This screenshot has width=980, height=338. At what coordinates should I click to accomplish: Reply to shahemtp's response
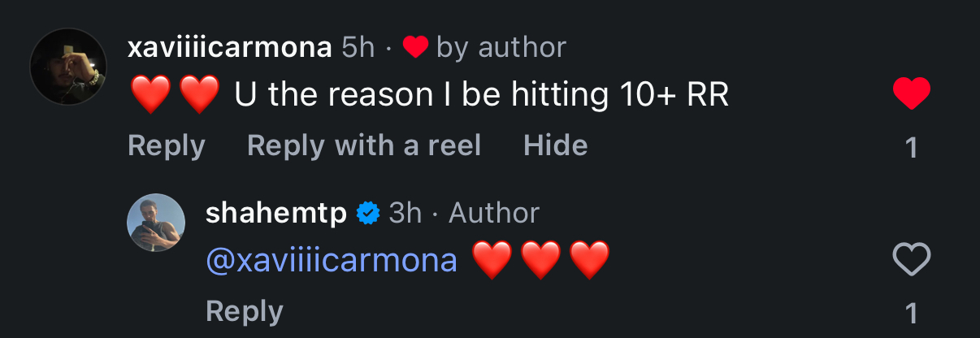click(x=245, y=311)
